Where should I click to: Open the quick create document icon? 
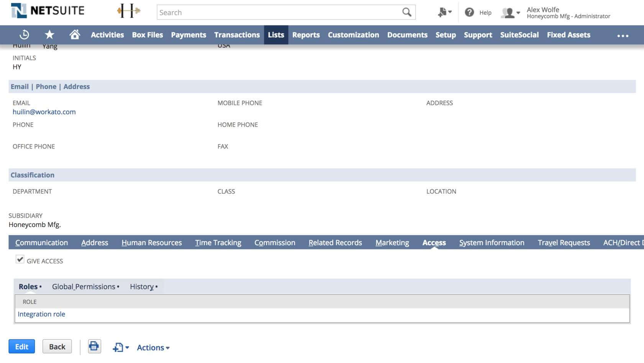point(442,12)
